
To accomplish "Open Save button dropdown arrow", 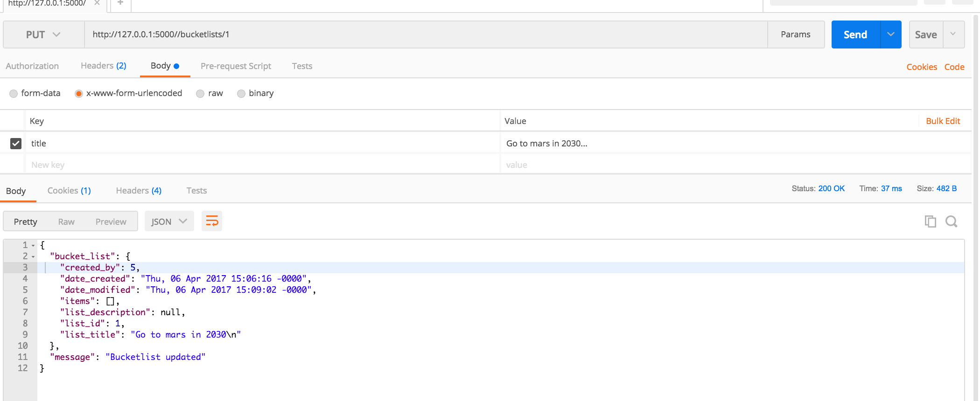I will pyautogui.click(x=953, y=35).
